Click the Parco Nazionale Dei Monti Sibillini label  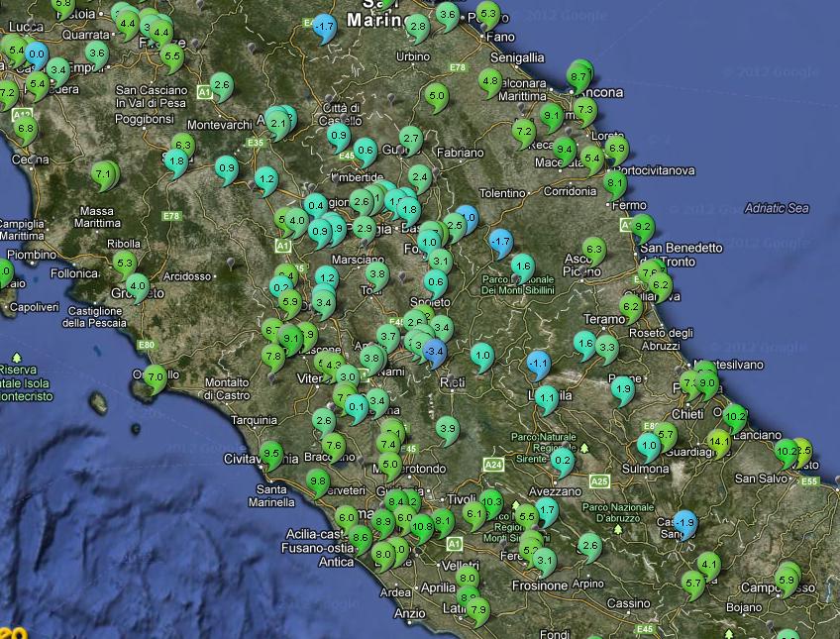(531, 284)
